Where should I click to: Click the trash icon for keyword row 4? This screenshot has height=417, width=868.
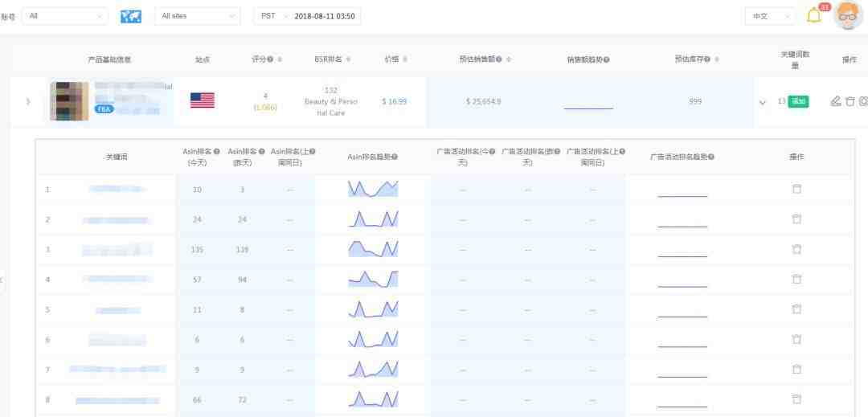coord(796,279)
